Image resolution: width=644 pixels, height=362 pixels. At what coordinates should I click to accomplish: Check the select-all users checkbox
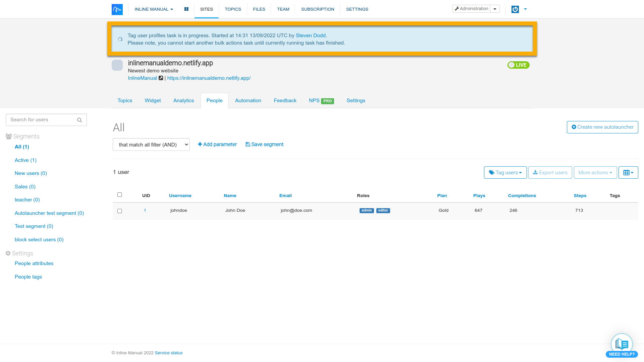click(120, 195)
